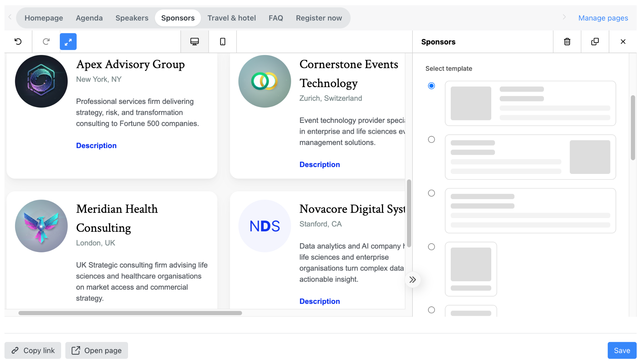The image size is (638, 364).
Task: Select fourth template with image on top
Action: (x=431, y=247)
